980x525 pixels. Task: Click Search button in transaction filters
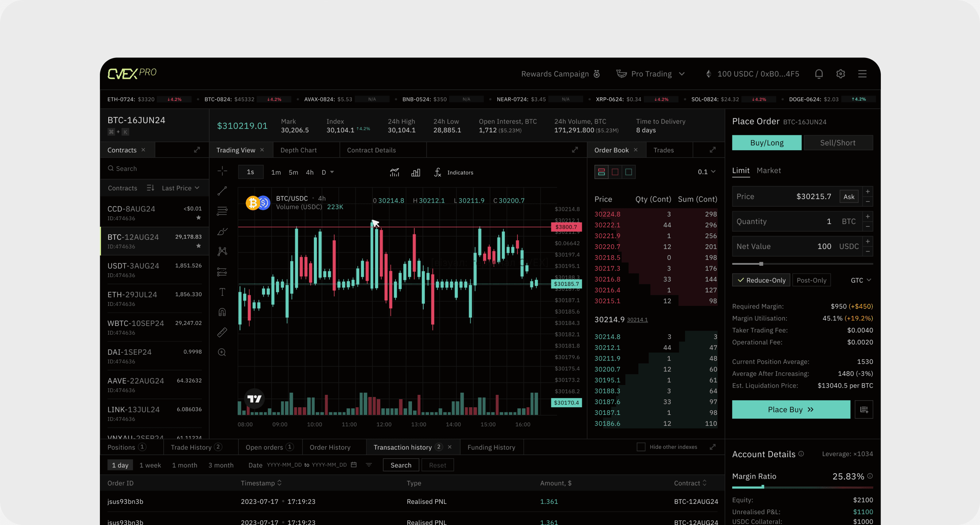[401, 465]
